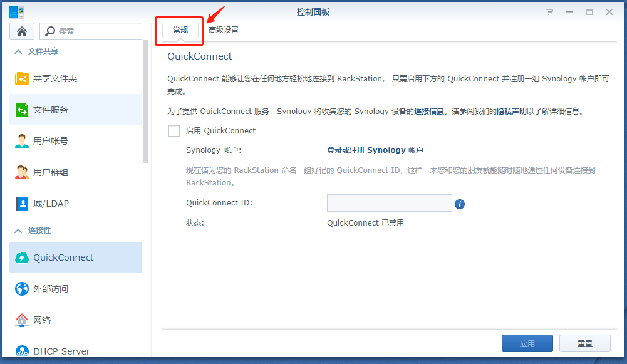Click the QuickConnect ID input field
The image size is (627, 364).
389,203
